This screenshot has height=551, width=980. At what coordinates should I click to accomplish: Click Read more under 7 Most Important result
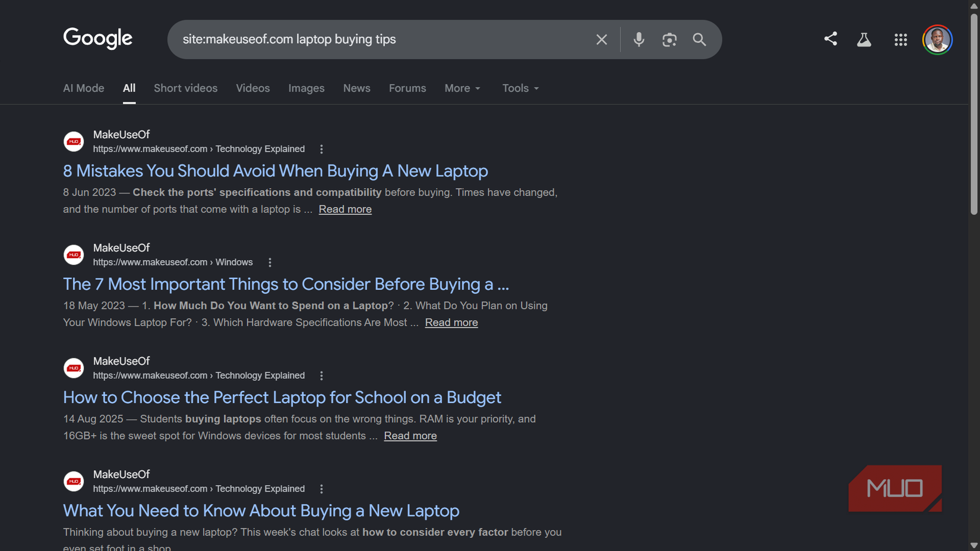451,322
